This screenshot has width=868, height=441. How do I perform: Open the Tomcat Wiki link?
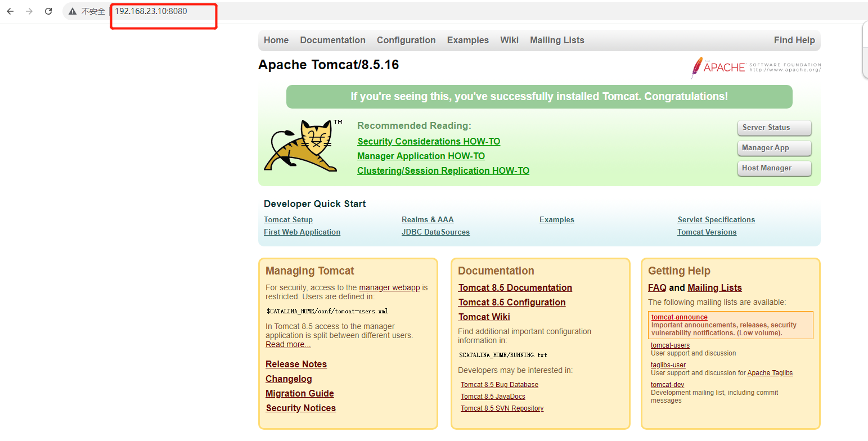(484, 317)
